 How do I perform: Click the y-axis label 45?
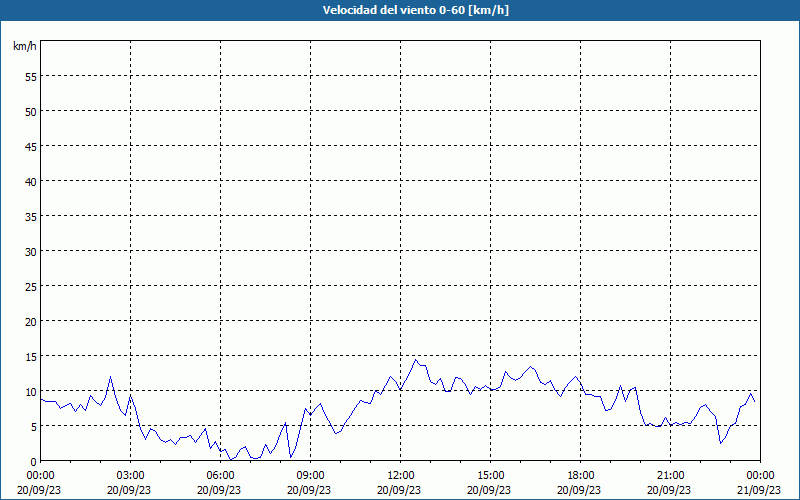pos(31,146)
